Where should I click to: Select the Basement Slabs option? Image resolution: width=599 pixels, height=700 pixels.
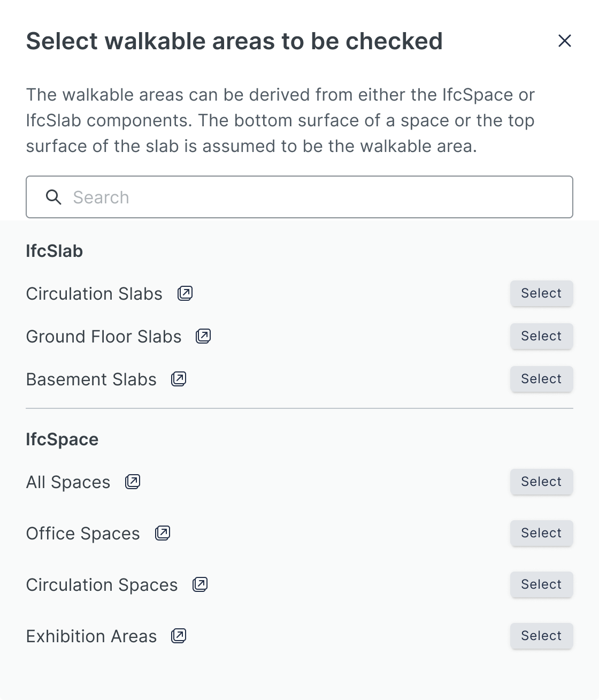pos(541,379)
